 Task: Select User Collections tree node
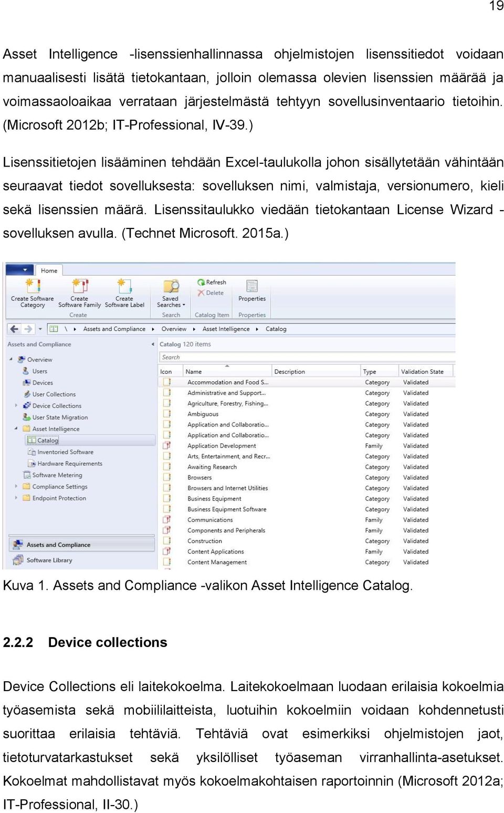click(54, 394)
